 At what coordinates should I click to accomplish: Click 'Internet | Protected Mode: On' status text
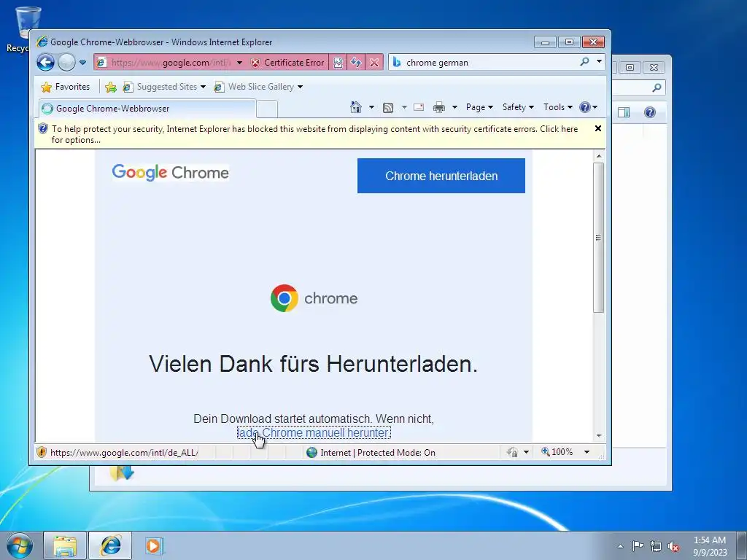click(x=378, y=452)
